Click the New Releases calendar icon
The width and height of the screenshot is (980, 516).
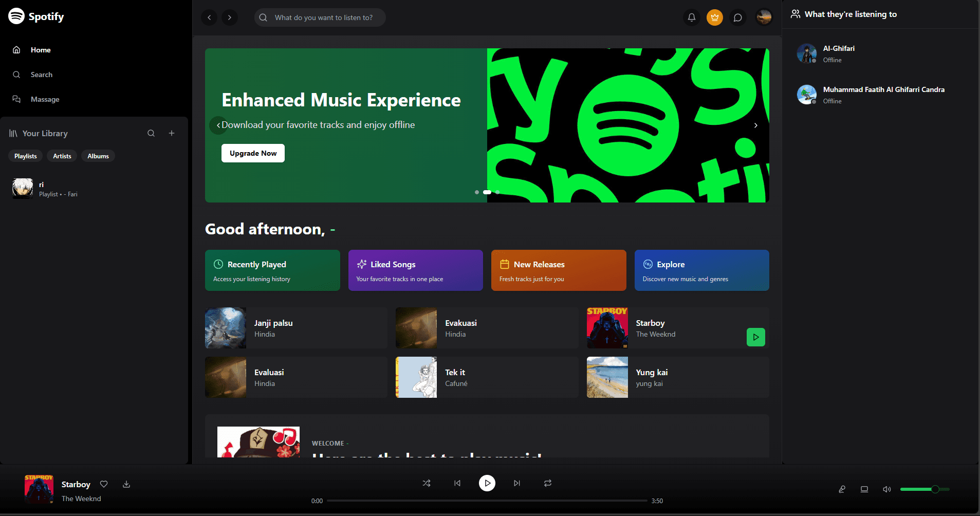click(505, 264)
